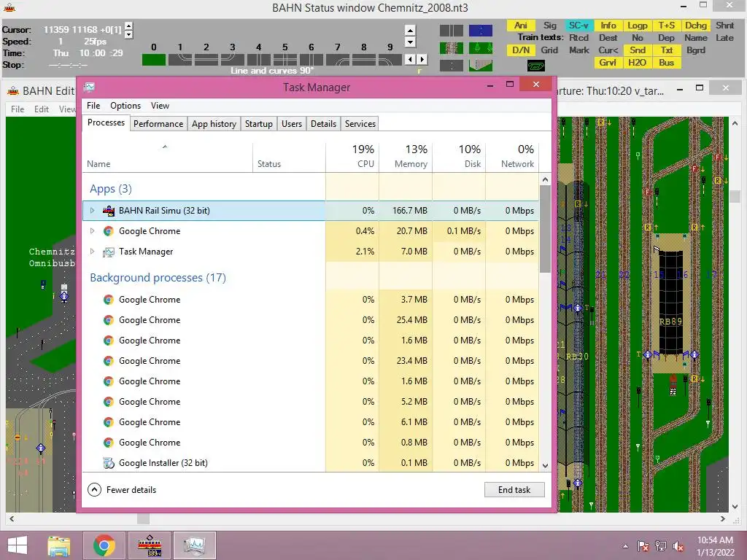Viewport: 747px width, 560px height.
Task: Open File Explorer from the taskbar
Action: [x=58, y=545]
